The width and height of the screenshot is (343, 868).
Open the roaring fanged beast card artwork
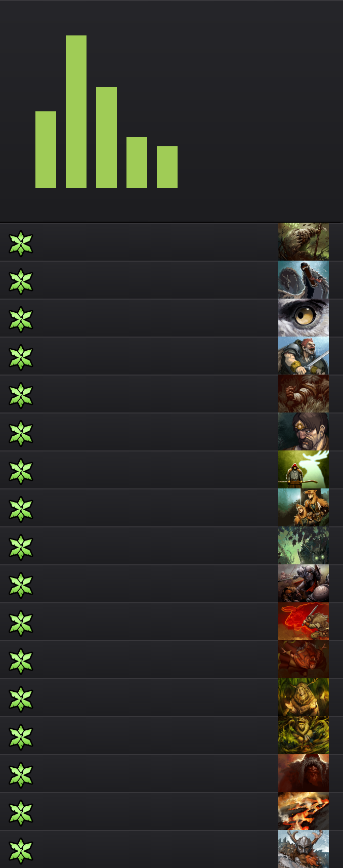[304, 280]
